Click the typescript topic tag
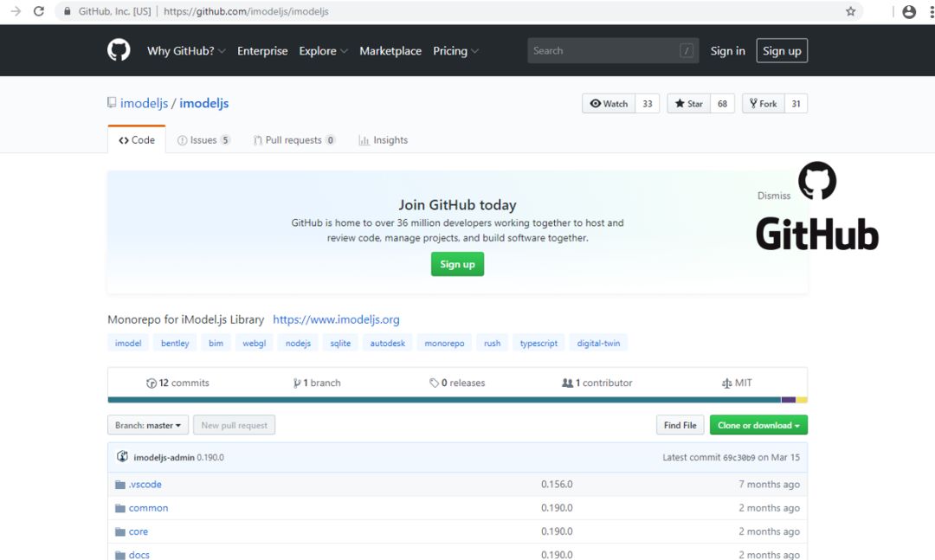This screenshot has width=935, height=560. click(538, 343)
